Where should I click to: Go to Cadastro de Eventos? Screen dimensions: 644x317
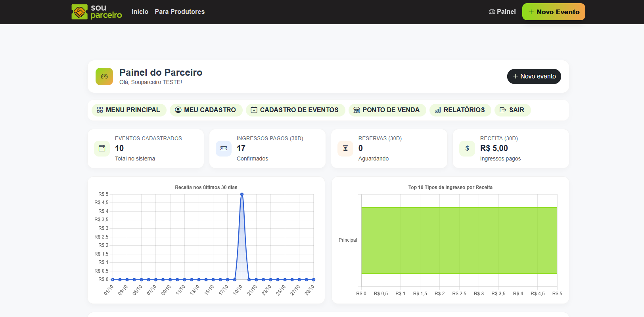click(295, 110)
